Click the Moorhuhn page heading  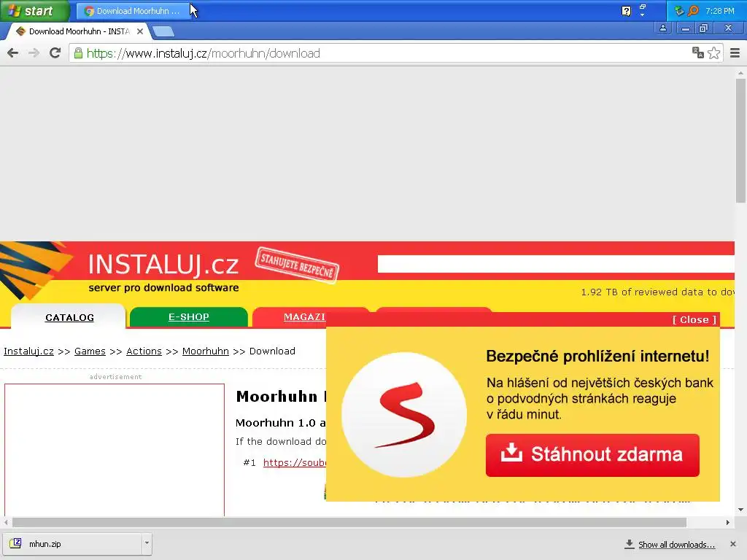(x=281, y=396)
